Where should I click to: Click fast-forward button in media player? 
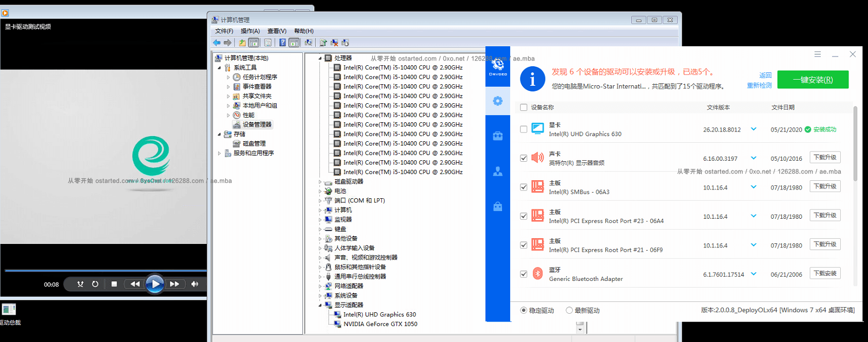tap(175, 284)
